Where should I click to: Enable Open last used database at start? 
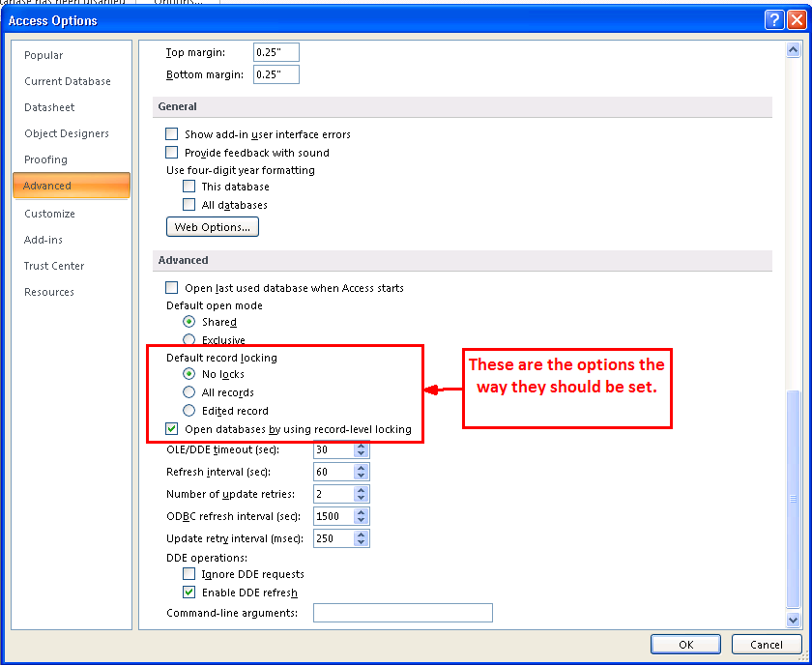click(171, 287)
